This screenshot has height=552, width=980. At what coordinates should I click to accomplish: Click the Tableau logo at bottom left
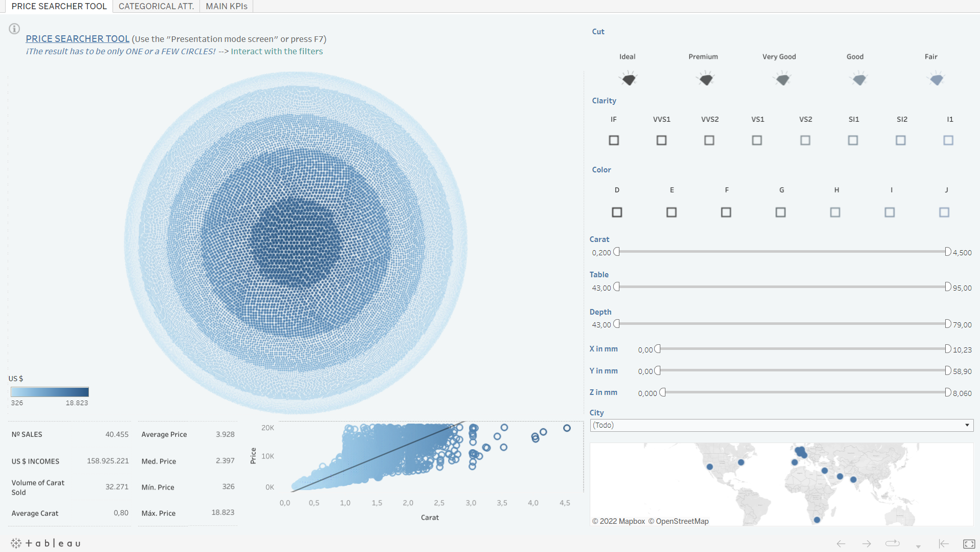46,543
